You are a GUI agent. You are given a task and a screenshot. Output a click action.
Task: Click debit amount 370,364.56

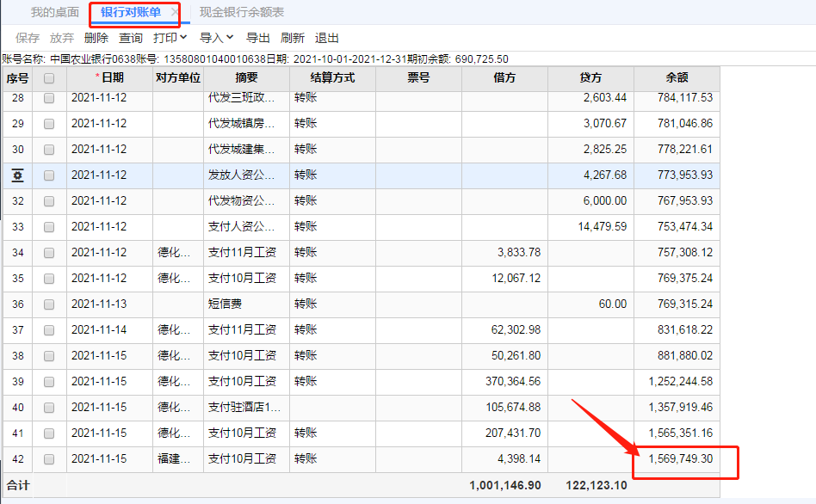pyautogui.click(x=513, y=381)
